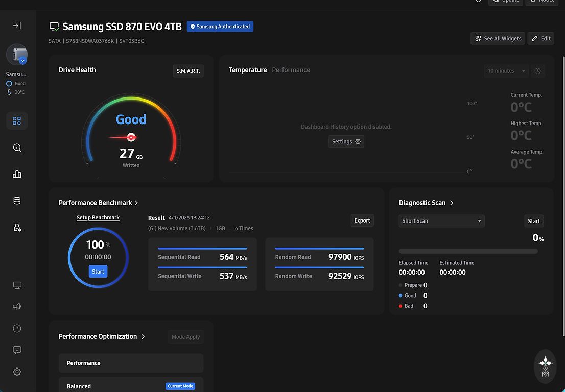
Task: Open the 10 minutes time range dropdown
Action: (506, 71)
